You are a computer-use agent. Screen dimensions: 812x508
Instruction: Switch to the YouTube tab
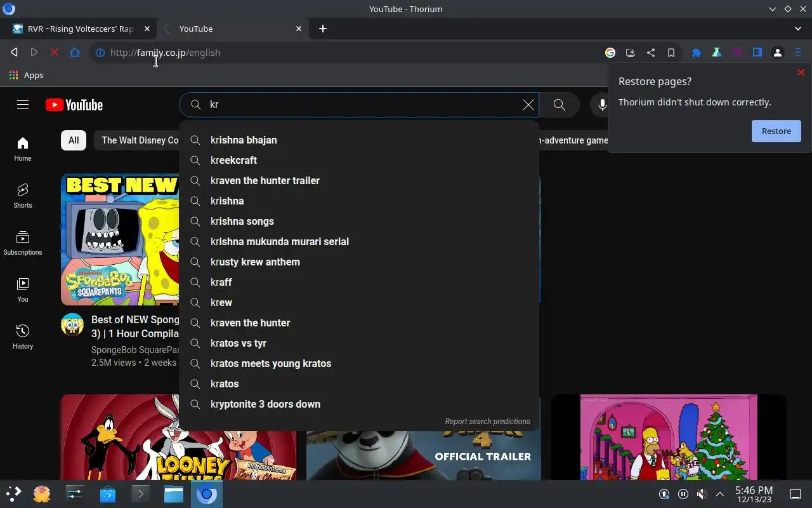click(232, 29)
